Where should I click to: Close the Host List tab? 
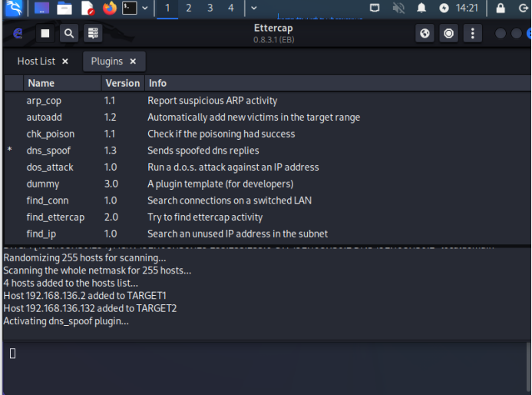tap(65, 61)
